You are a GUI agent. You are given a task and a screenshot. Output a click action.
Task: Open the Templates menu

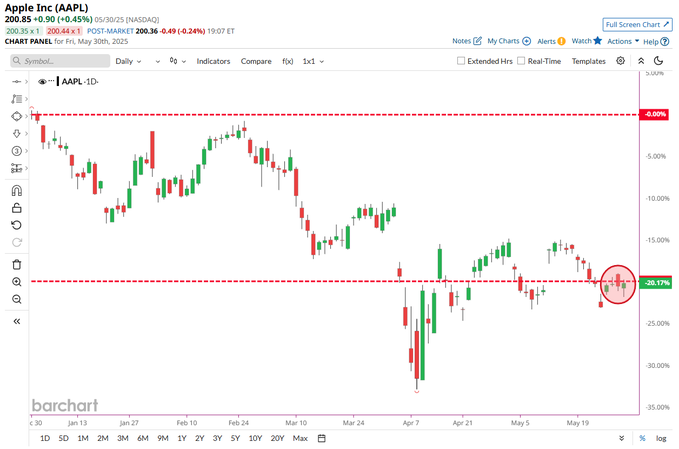(x=588, y=61)
